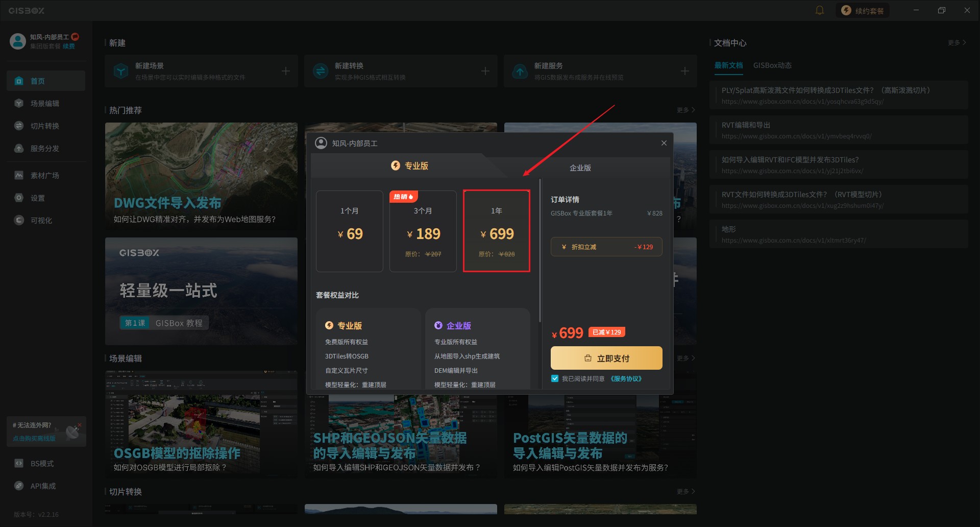Expand 更多 in 文档中心 panel
The image size is (980, 527).
(x=957, y=43)
